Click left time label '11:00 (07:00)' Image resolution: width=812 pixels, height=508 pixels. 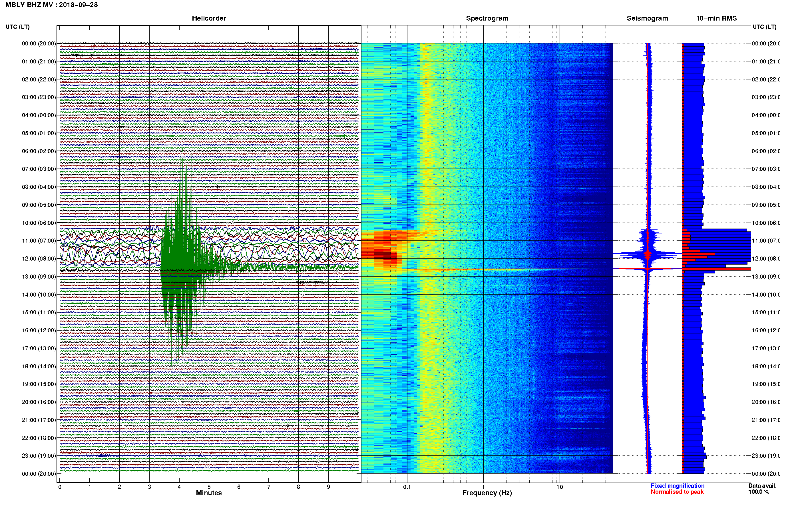pyautogui.click(x=39, y=241)
